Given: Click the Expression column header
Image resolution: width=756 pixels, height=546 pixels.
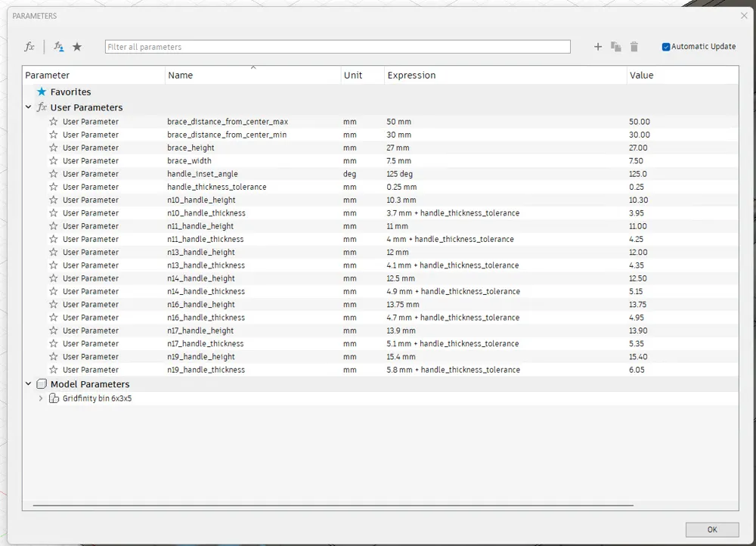Looking at the screenshot, I should 411,76.
